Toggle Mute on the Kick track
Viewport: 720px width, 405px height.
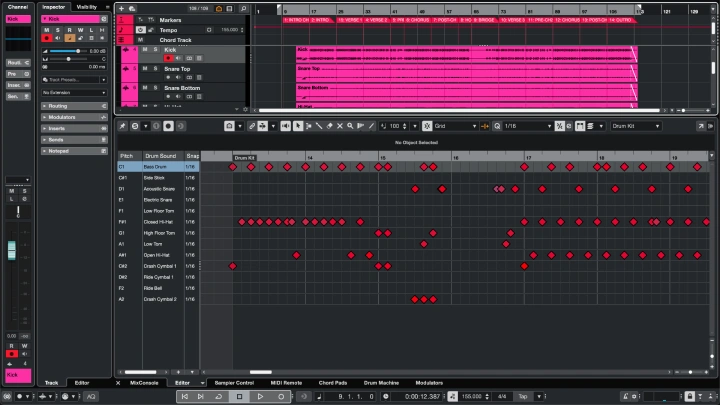145,49
